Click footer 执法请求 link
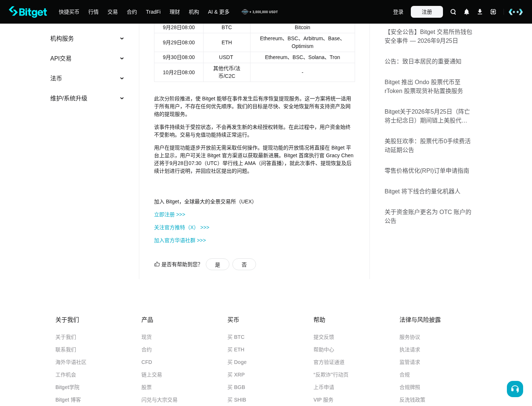Viewport: 532px width, 406px height. pyautogui.click(x=410, y=350)
